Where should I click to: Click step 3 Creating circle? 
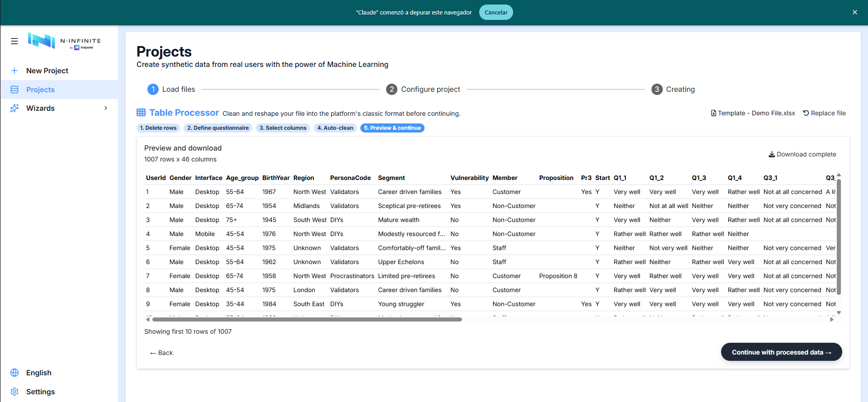coord(657,90)
